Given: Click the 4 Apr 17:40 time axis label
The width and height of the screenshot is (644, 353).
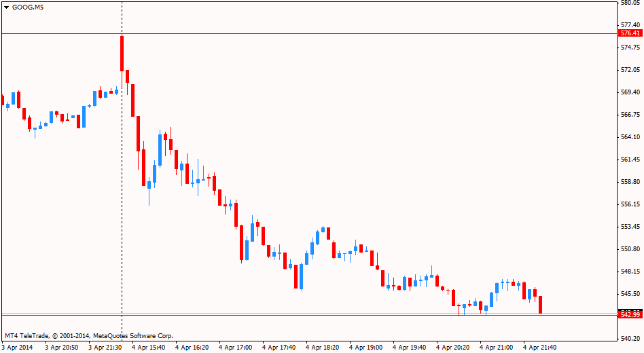Looking at the screenshot, I should click(279, 348).
